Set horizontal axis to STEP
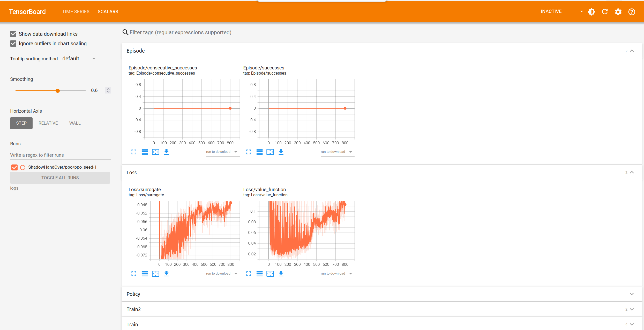The height and width of the screenshot is (330, 644). 21,123
